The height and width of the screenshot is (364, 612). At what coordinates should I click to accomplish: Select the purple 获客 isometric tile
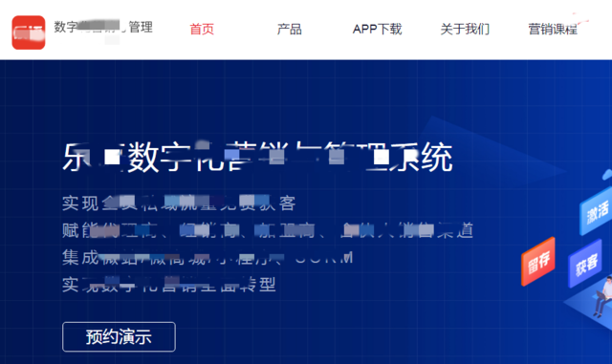tap(585, 264)
